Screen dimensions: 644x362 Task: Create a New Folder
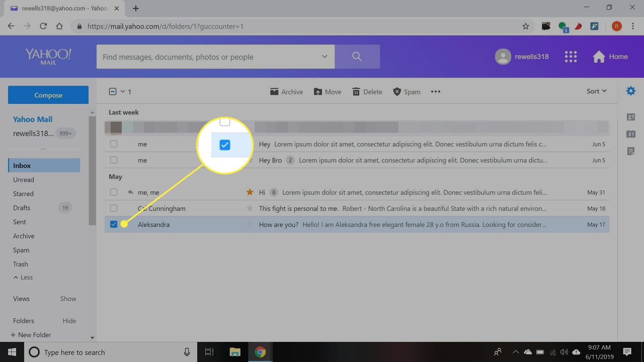click(31, 335)
